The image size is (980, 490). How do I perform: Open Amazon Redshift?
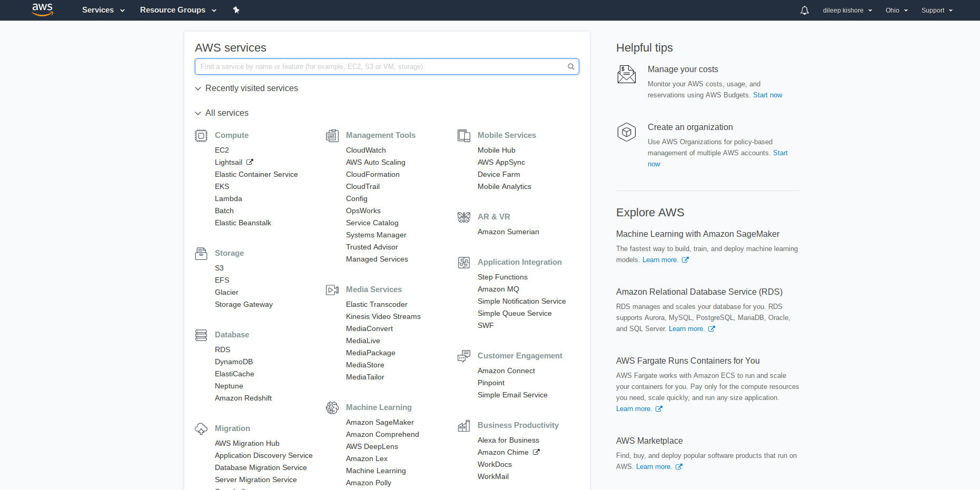click(243, 398)
